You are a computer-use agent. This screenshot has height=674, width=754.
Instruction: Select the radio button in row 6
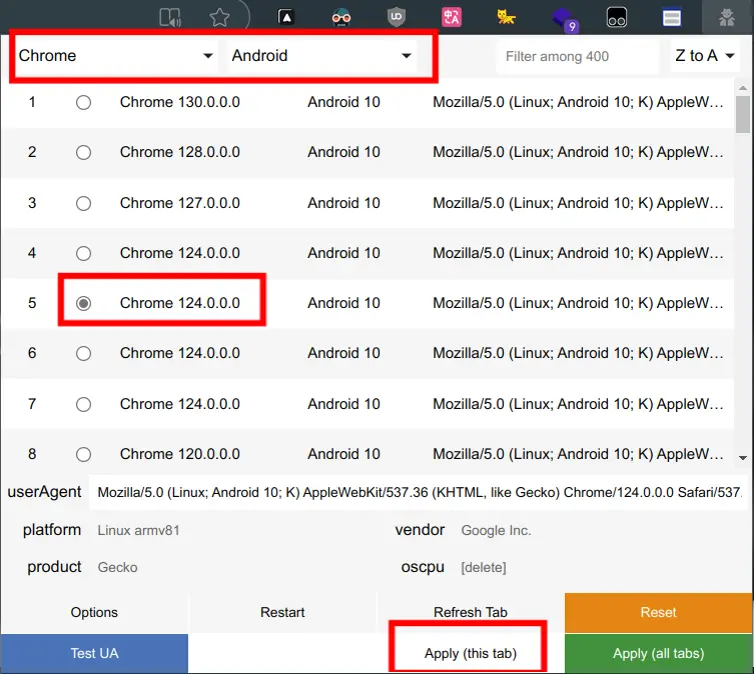coord(83,353)
